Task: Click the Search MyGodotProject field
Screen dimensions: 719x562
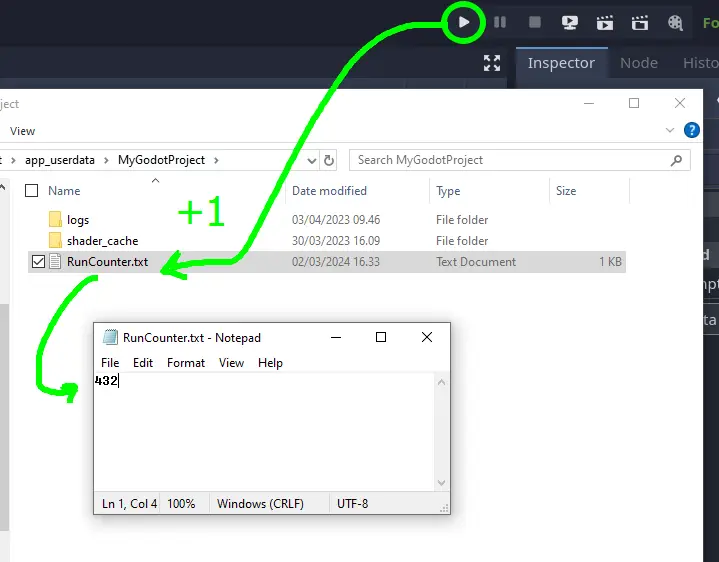Action: pos(520,160)
